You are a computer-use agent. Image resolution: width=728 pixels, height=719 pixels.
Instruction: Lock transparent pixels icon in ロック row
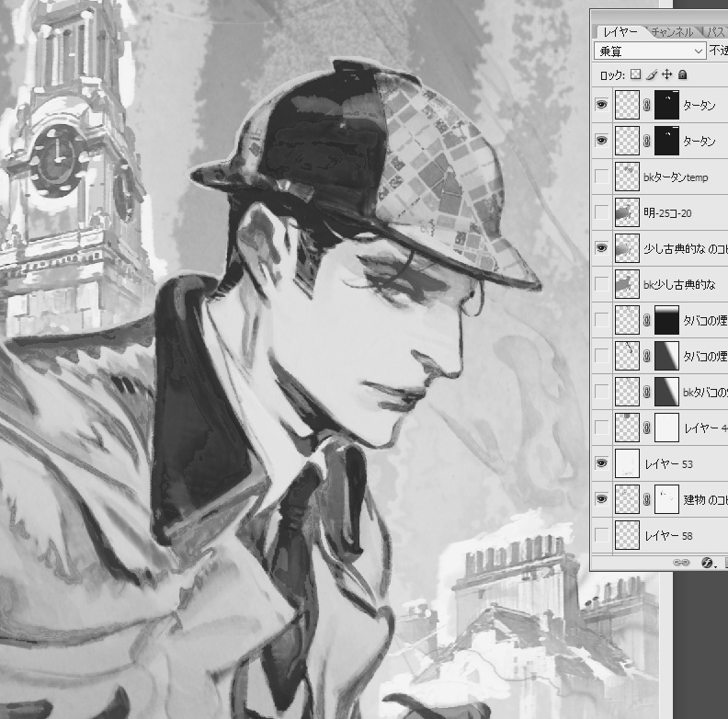coord(635,74)
